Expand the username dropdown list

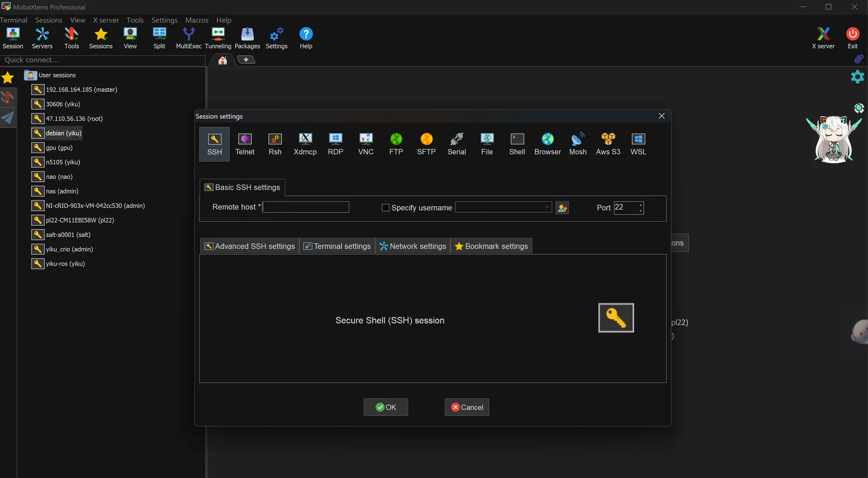click(x=547, y=207)
